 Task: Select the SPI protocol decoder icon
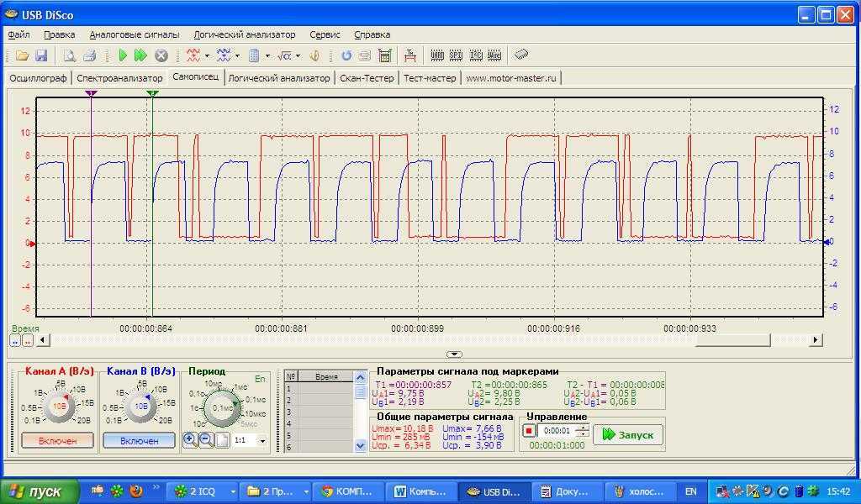pos(456,55)
